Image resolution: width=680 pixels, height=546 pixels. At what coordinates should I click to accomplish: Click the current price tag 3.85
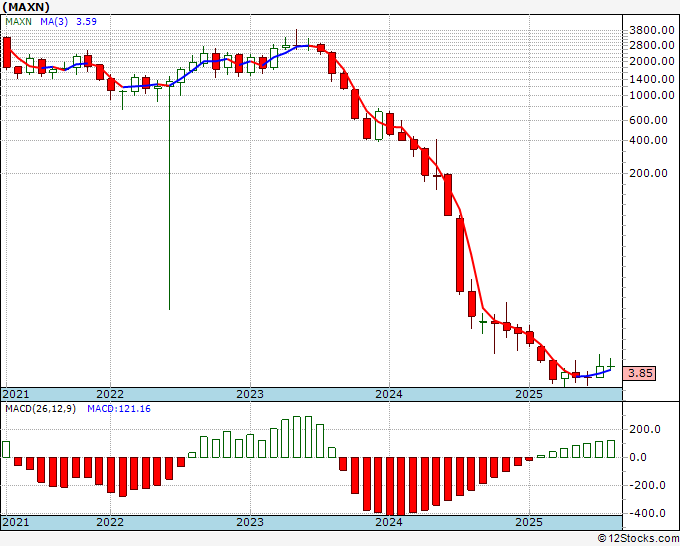coord(639,373)
